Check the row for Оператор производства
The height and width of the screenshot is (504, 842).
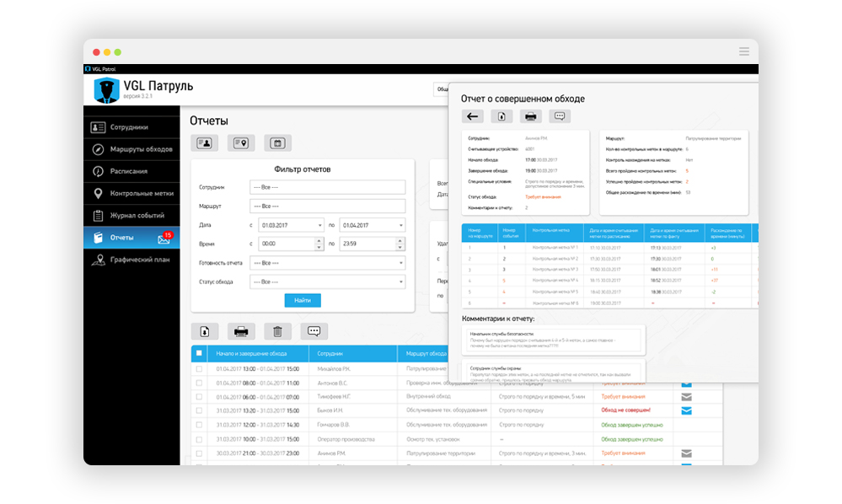(x=199, y=440)
